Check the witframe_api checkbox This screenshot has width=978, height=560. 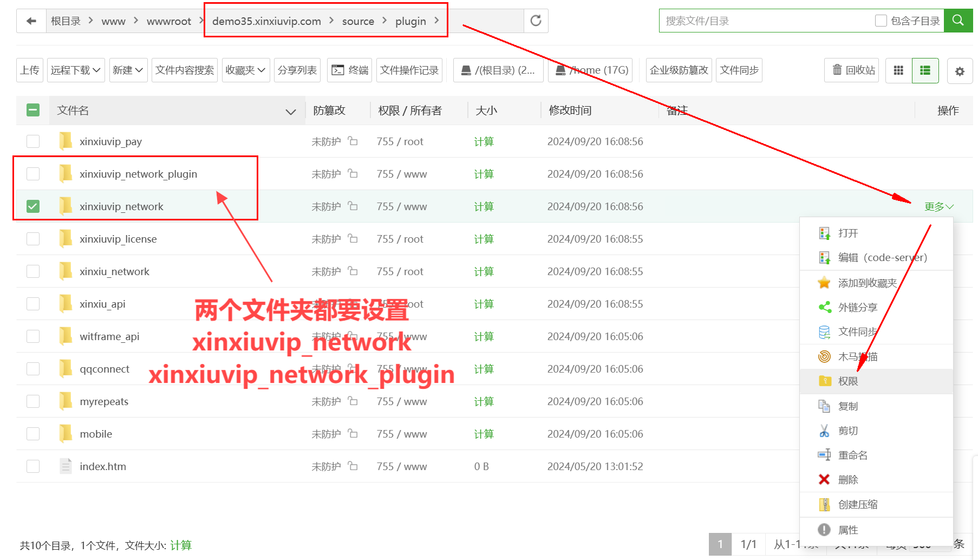coord(33,336)
